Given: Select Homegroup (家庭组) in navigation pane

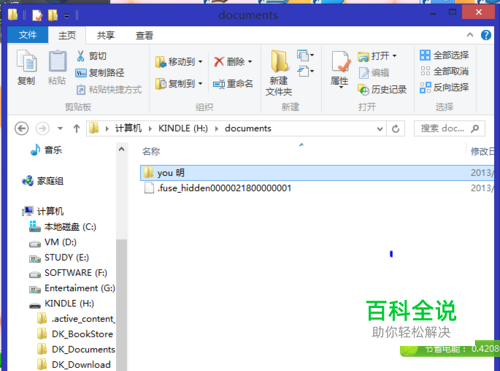Looking at the screenshot, I should click(43, 181).
